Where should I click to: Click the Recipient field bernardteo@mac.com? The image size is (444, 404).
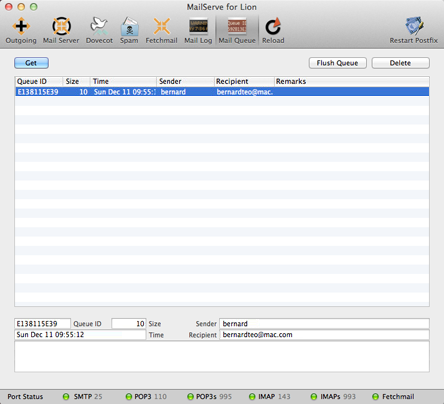pyautogui.click(x=324, y=335)
